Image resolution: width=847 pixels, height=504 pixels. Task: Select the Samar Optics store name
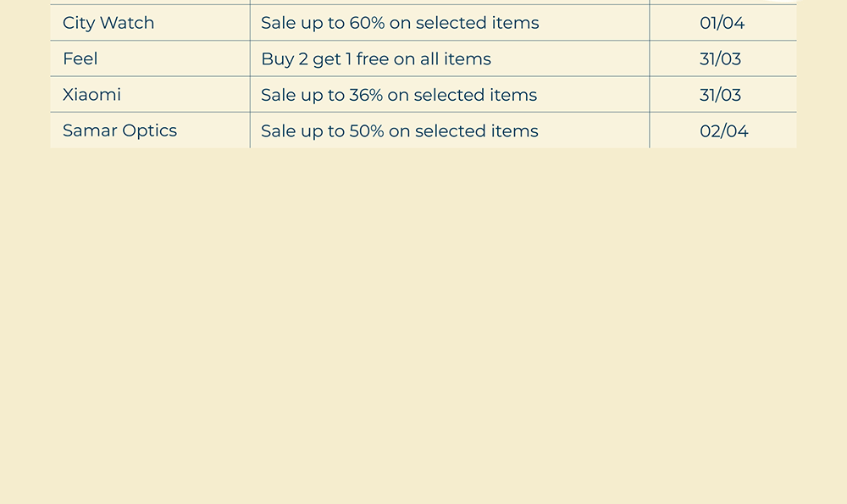119,130
